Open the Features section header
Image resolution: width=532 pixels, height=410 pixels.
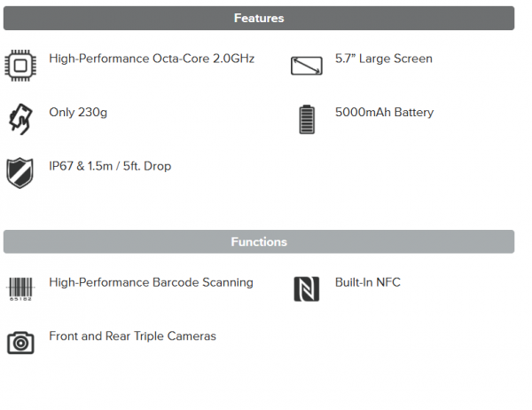click(259, 18)
